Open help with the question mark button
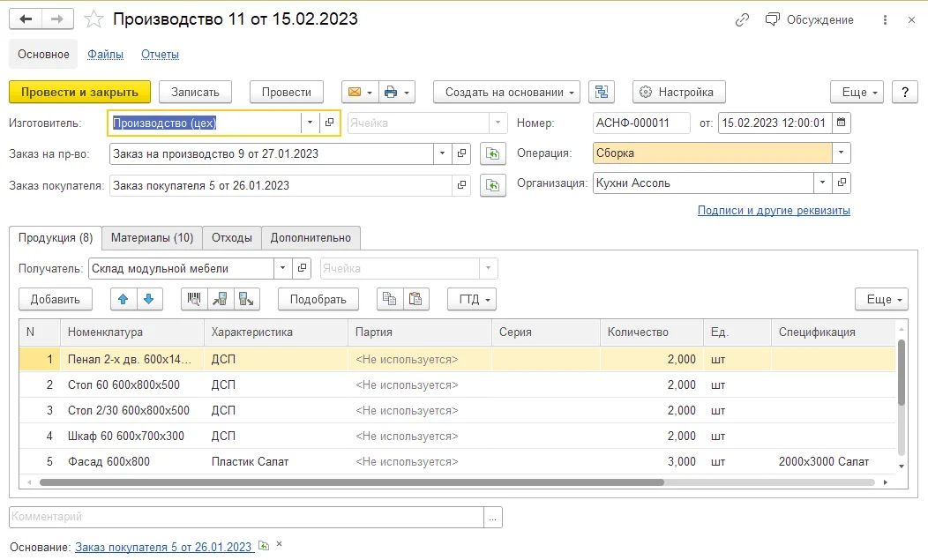This screenshot has height=560, width=928. click(x=905, y=93)
